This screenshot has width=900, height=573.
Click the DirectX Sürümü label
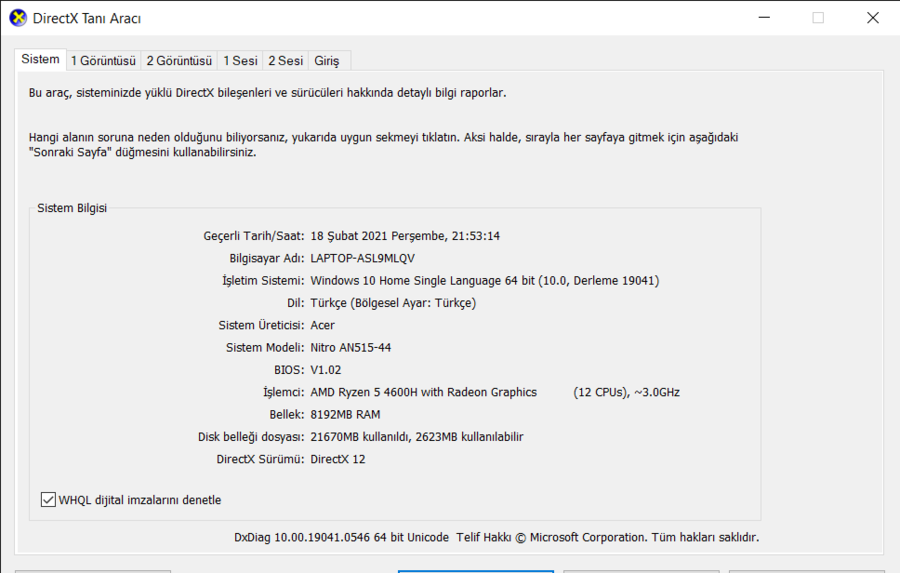(260, 459)
